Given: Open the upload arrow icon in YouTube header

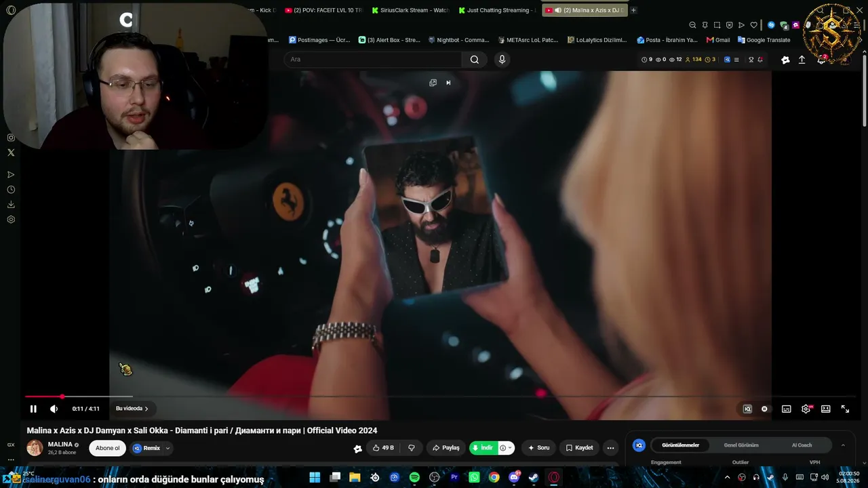Looking at the screenshot, I should click(802, 60).
